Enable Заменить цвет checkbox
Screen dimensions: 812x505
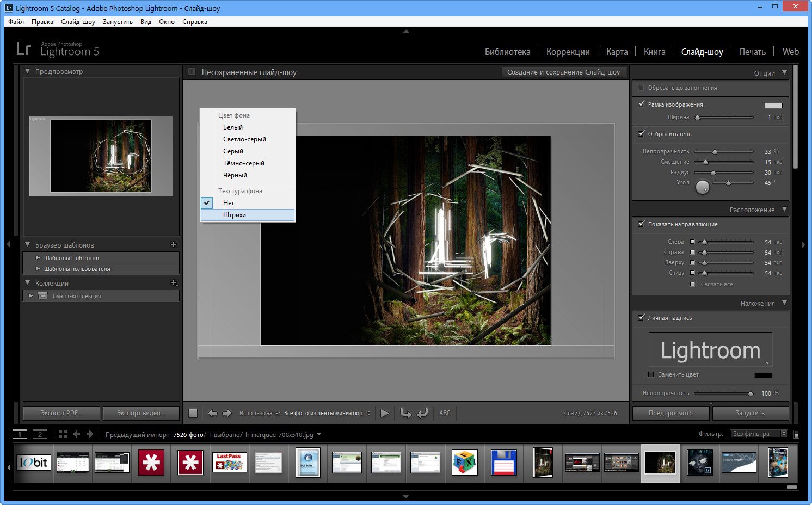coord(651,374)
